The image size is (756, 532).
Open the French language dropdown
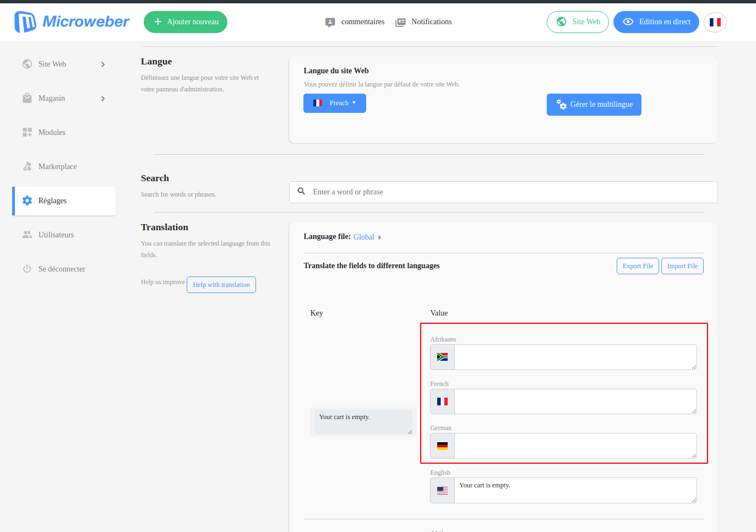(334, 102)
